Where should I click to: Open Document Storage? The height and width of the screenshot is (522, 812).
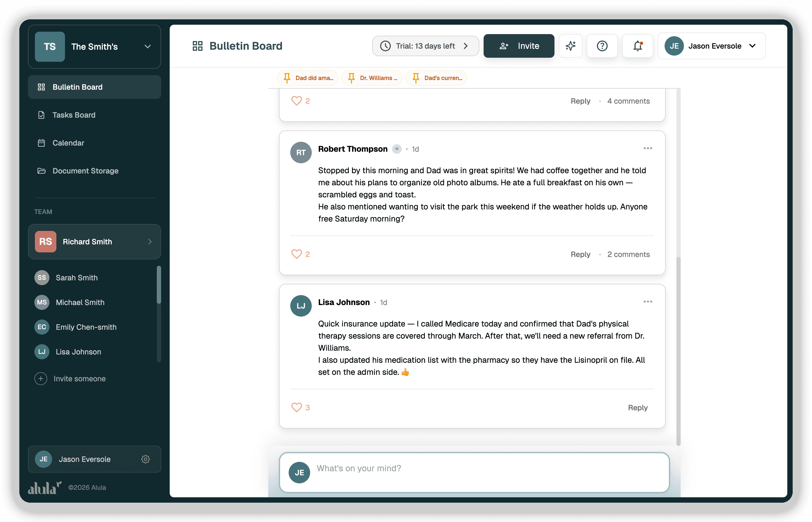85,171
